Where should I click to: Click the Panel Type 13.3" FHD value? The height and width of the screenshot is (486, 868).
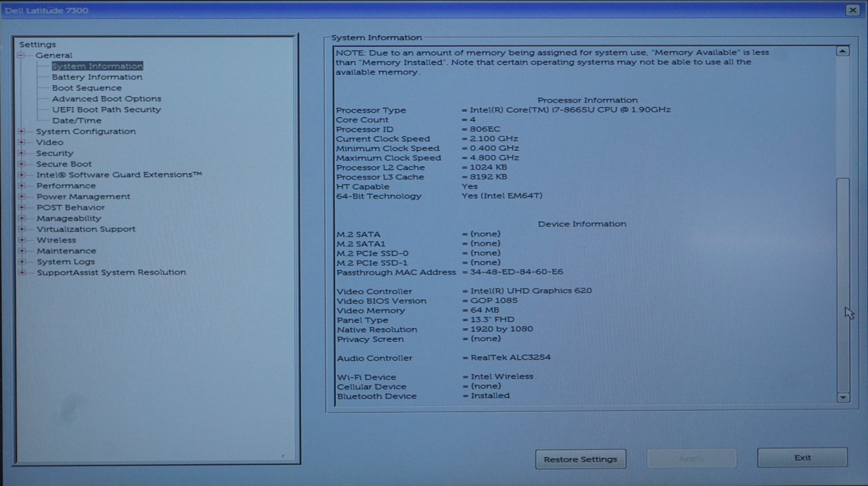[492, 319]
